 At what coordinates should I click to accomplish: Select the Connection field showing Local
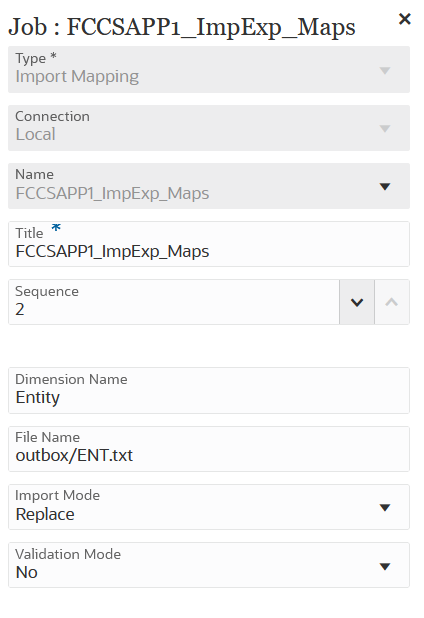click(209, 128)
